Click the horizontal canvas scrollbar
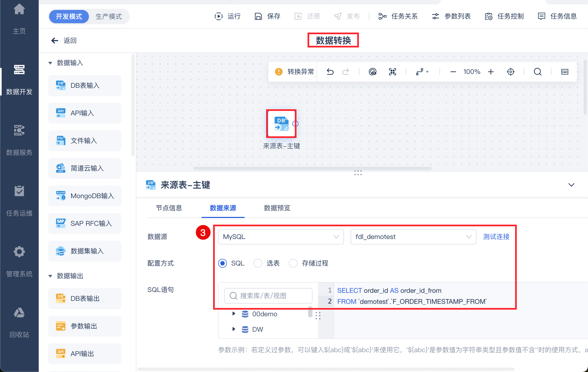The width and height of the screenshot is (588, 372). [312, 168]
